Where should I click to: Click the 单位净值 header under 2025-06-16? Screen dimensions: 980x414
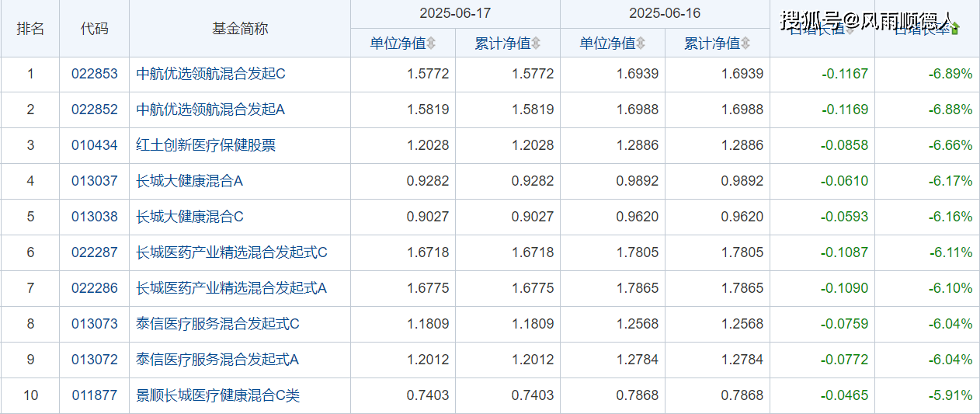click(607, 43)
